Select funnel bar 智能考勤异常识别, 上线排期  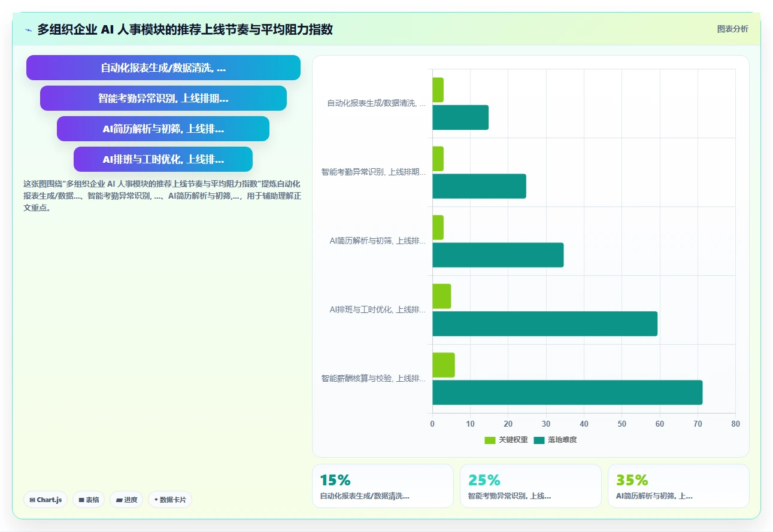coord(163,98)
